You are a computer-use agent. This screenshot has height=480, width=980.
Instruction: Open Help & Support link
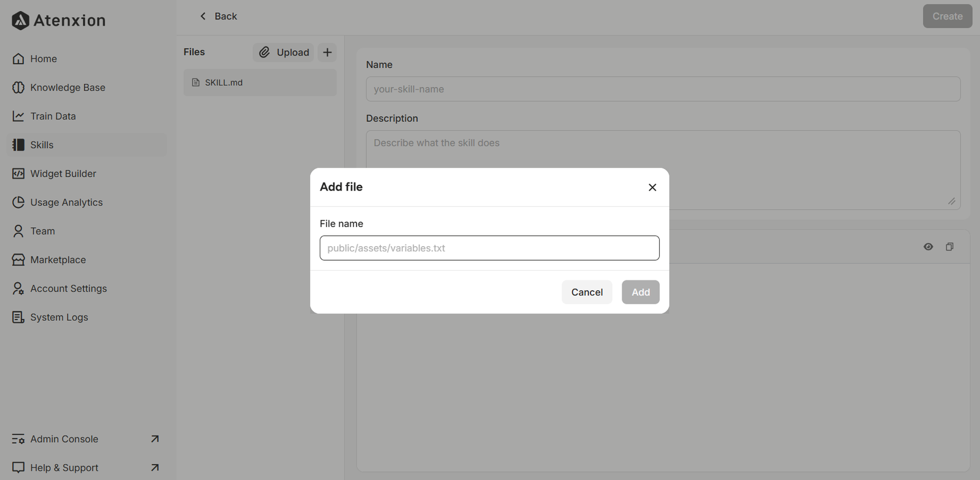coord(88,468)
